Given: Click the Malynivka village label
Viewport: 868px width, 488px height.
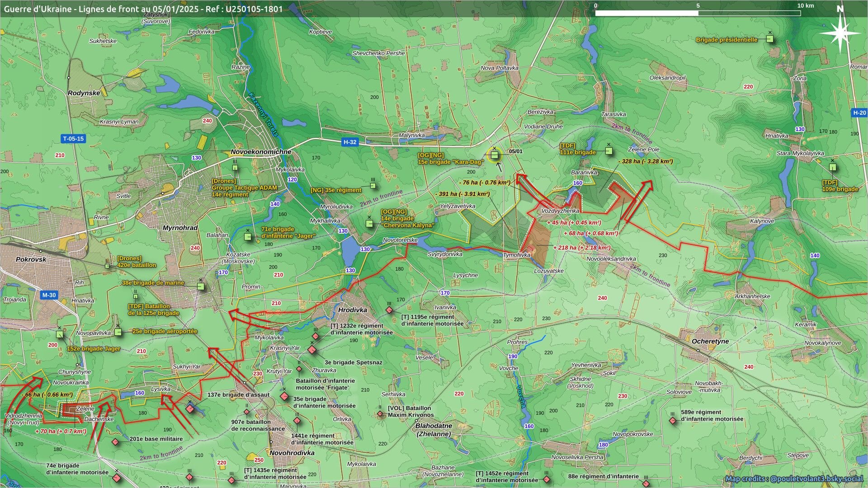Looking at the screenshot, I should (x=411, y=135).
